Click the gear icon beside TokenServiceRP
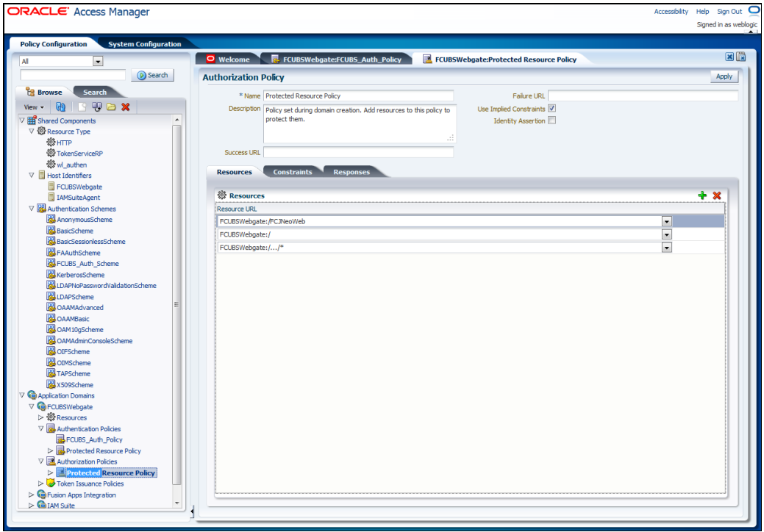 [51, 153]
